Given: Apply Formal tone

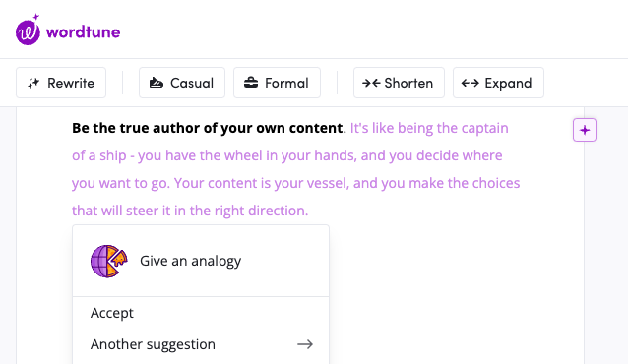Looking at the screenshot, I should pos(278,83).
